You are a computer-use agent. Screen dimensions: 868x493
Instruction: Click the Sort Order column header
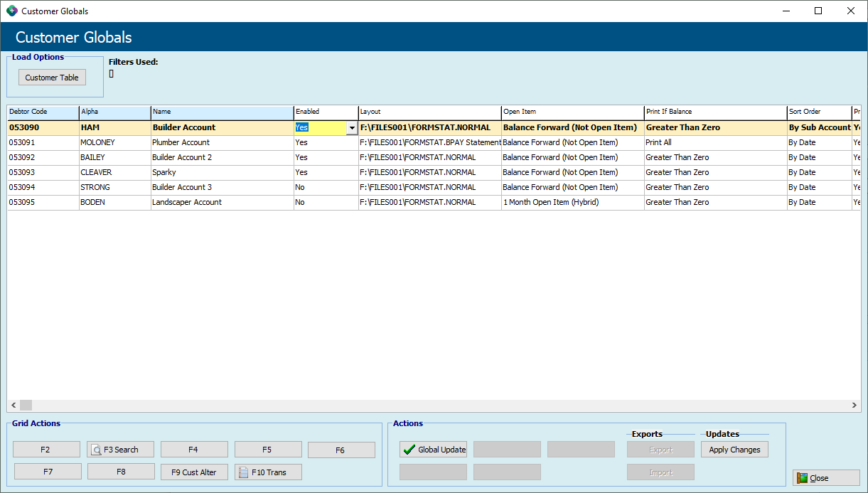[820, 112]
